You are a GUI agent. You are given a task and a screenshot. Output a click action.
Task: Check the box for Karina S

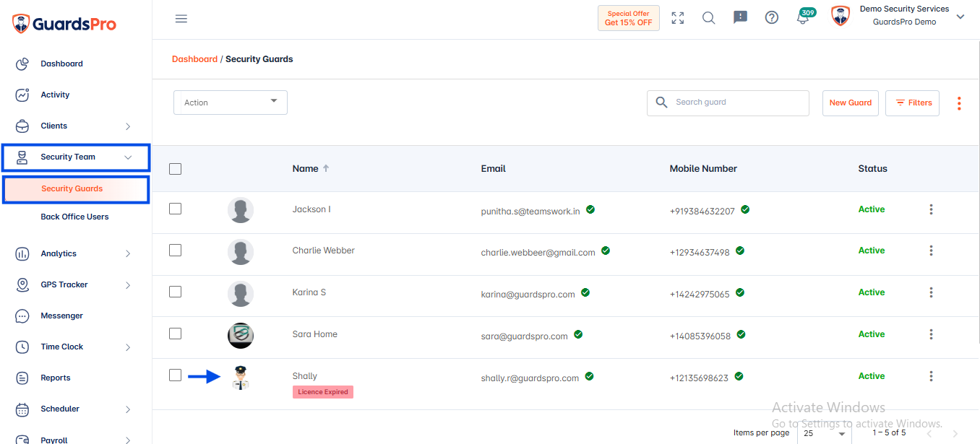175,292
